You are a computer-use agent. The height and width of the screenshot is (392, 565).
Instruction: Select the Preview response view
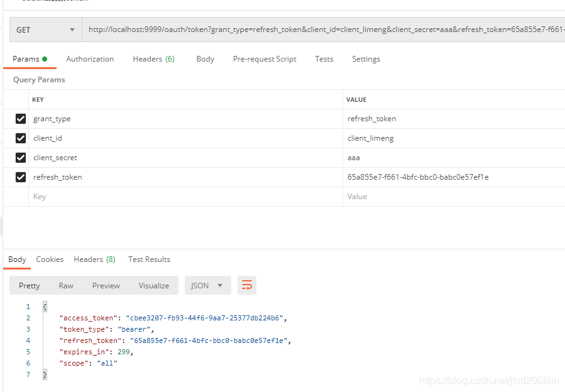(106, 286)
